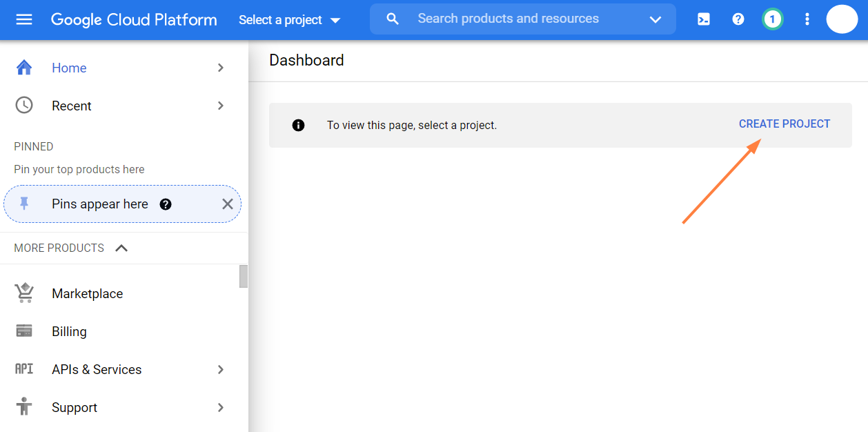Expand the Home sidebar entry
Image resolution: width=868 pixels, height=432 pixels.
click(220, 68)
